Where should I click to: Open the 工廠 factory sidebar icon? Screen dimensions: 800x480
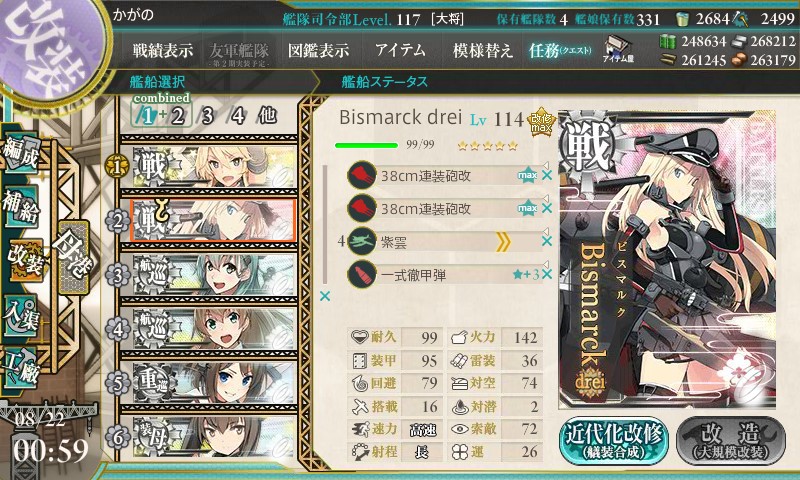coord(20,368)
